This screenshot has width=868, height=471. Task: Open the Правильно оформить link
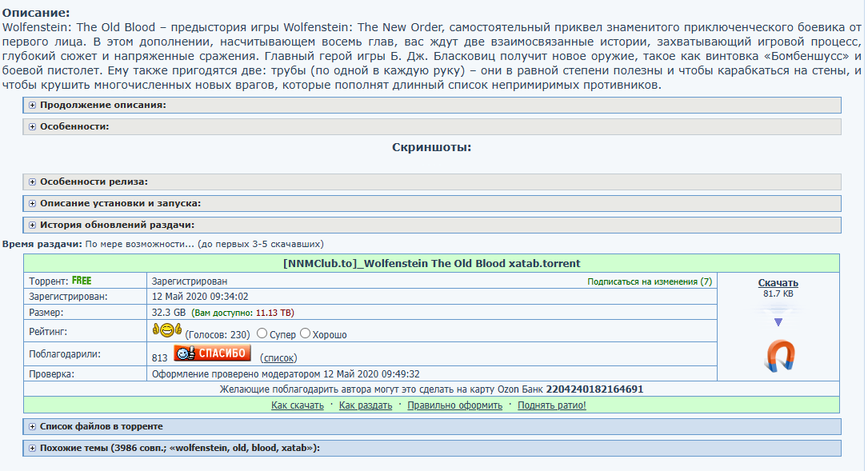[455, 405]
